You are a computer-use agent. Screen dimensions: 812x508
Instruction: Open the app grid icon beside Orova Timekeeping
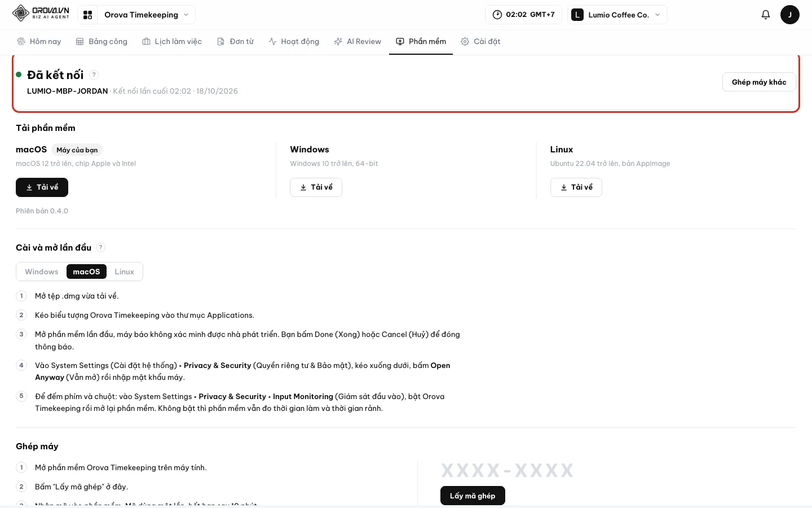point(87,15)
